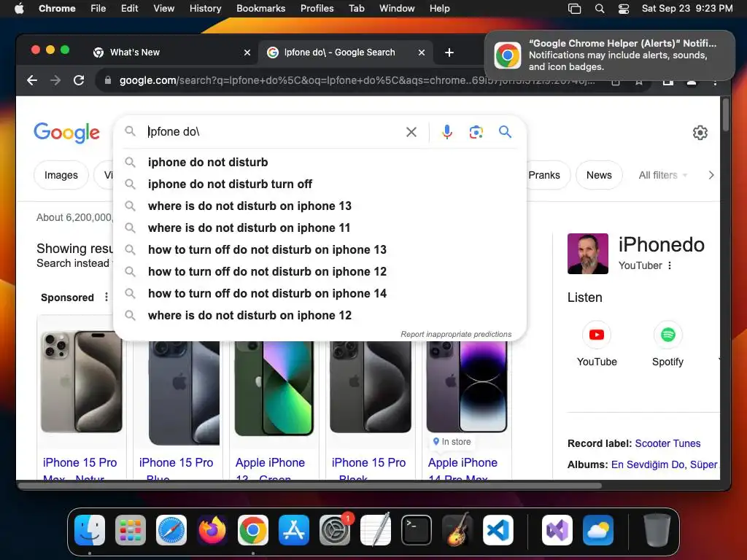
Task: Filter results by News
Action: [x=599, y=175]
